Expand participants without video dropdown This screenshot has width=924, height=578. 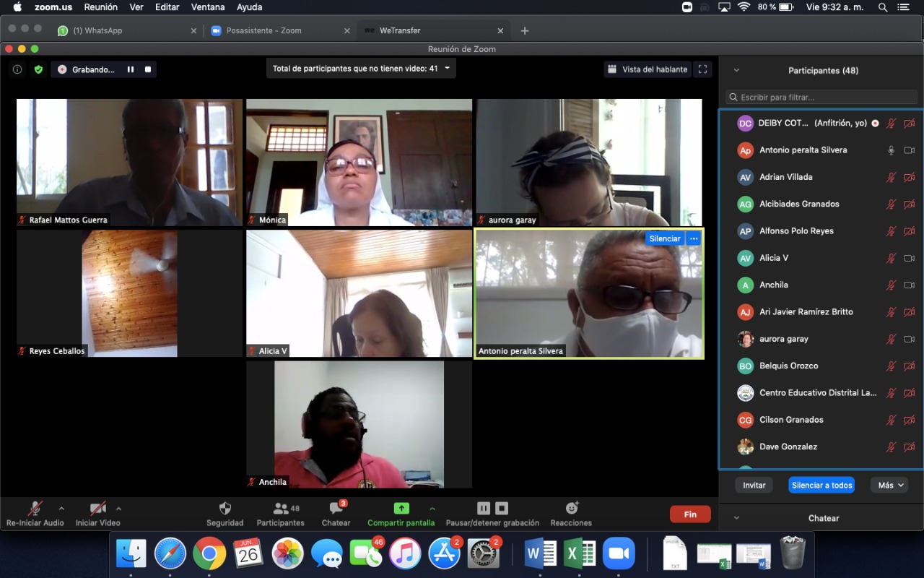(447, 69)
